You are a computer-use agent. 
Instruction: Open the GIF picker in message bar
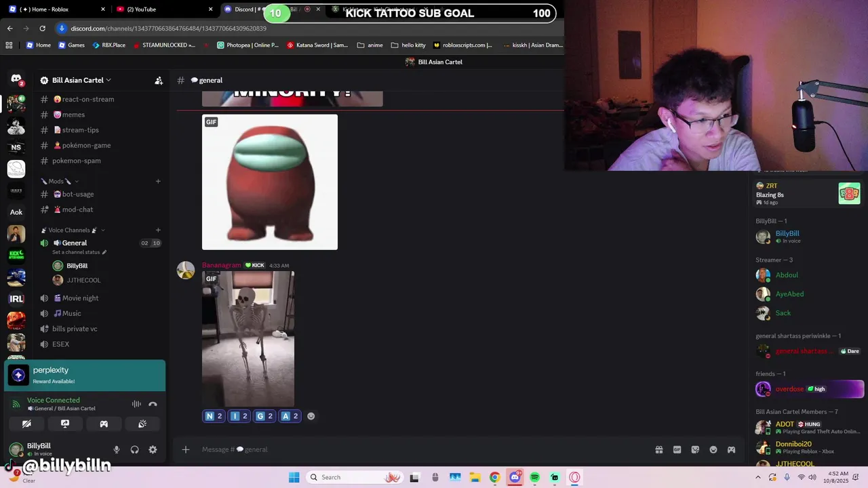[x=677, y=449]
